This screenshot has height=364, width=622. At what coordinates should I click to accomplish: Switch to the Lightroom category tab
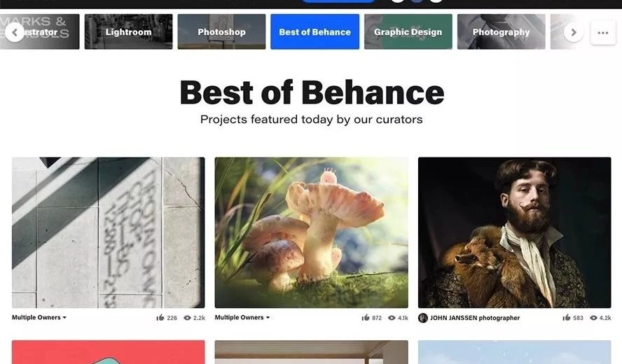tap(128, 32)
